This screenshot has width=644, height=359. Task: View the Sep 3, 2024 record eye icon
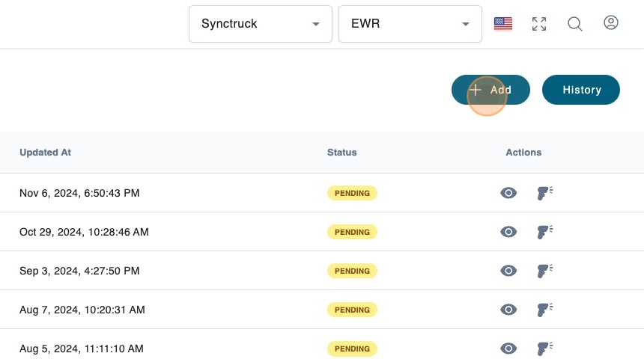(508, 271)
